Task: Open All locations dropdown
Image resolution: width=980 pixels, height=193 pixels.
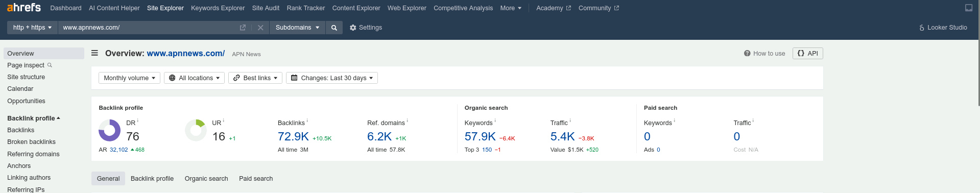Action: coord(194,78)
